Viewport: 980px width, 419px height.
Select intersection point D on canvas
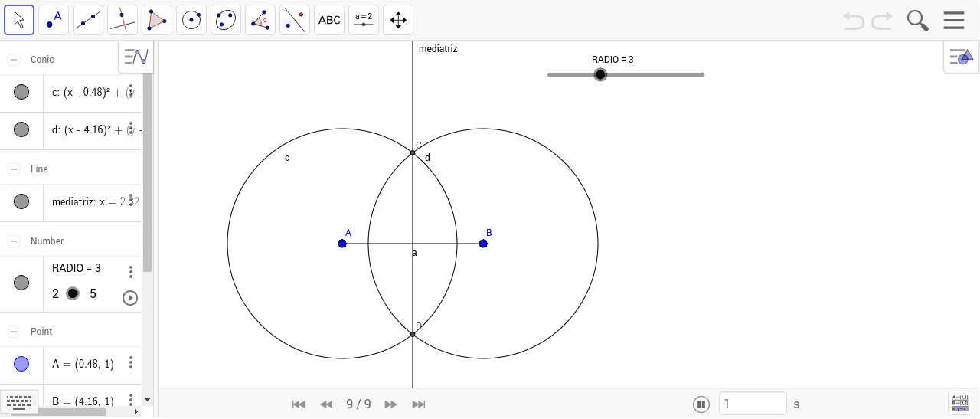(413, 334)
